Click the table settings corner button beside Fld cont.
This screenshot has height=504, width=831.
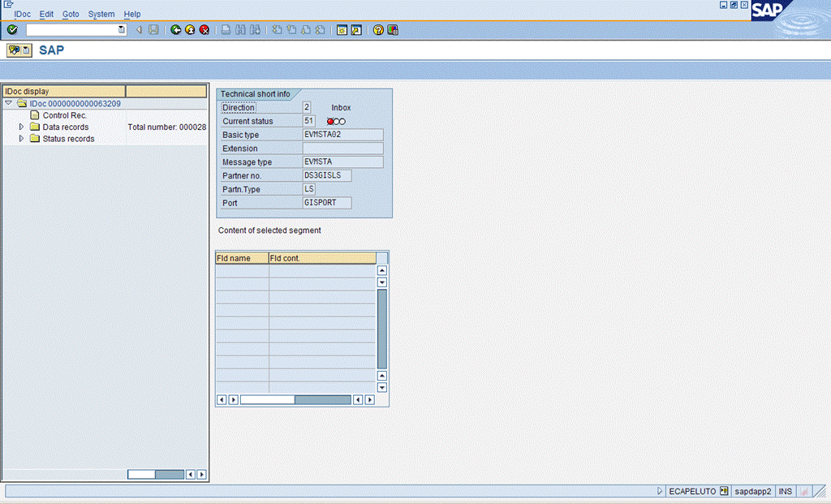click(382, 258)
